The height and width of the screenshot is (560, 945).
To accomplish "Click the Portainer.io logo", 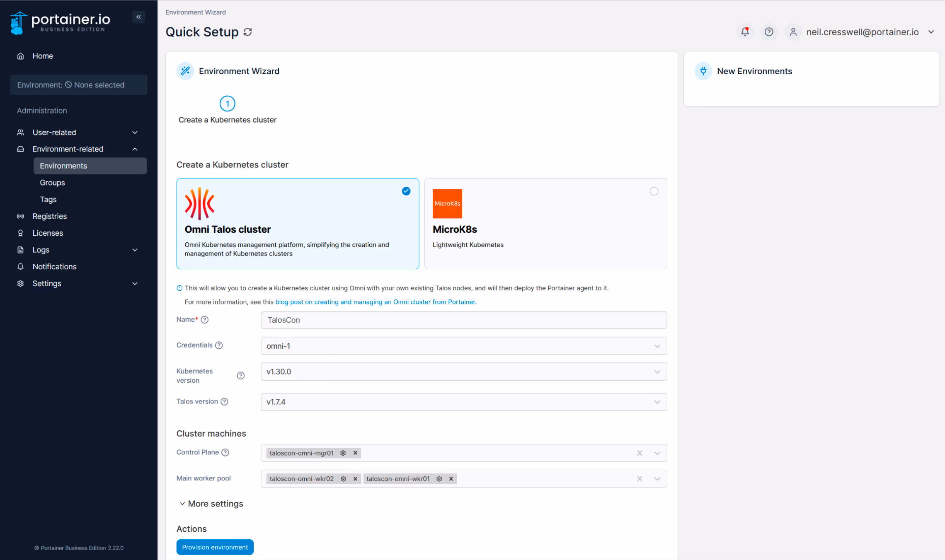I will tap(61, 22).
